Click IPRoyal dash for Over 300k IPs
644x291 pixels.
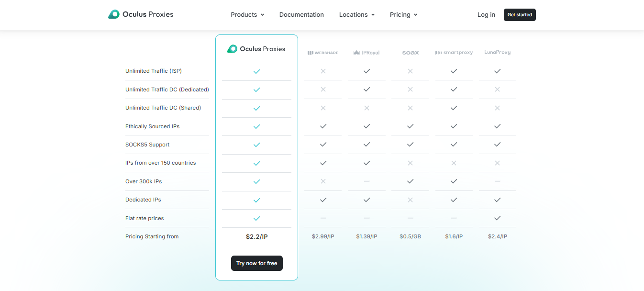click(366, 181)
